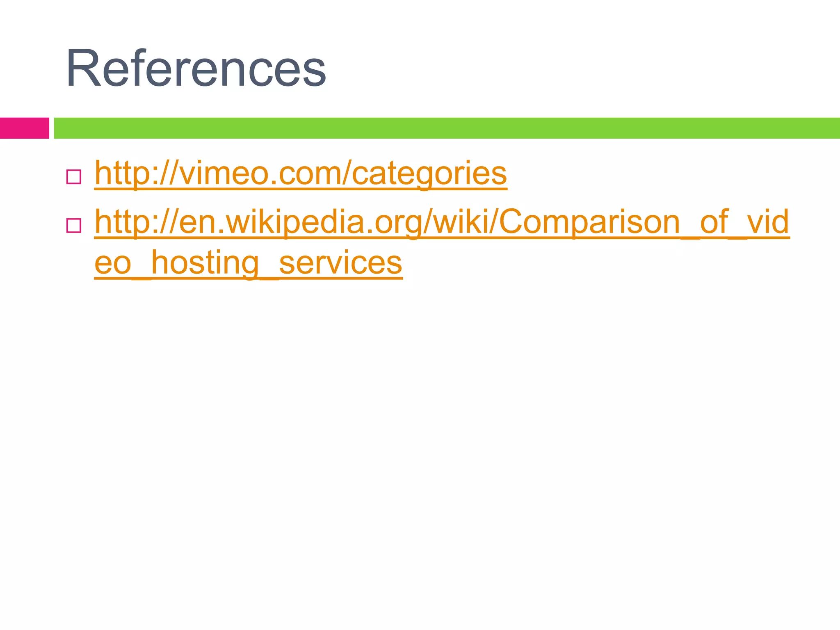Click the pink accent block under the title
Screen dimensions: 840x630
tap(25, 128)
